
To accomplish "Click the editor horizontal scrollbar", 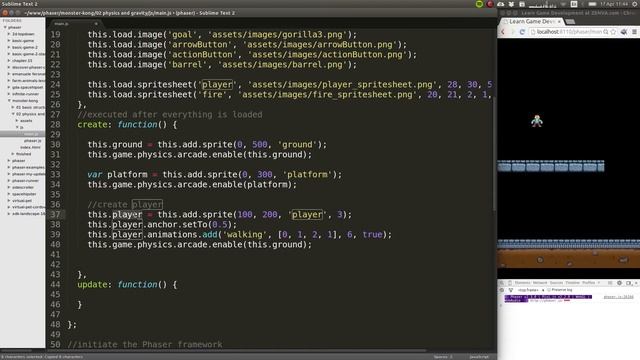I will [237, 350].
